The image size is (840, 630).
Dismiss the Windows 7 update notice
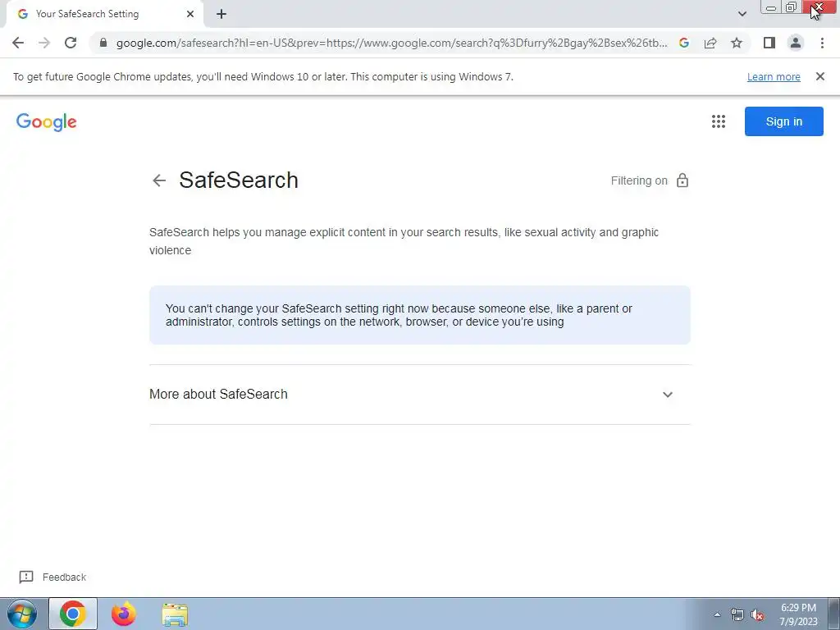(819, 76)
